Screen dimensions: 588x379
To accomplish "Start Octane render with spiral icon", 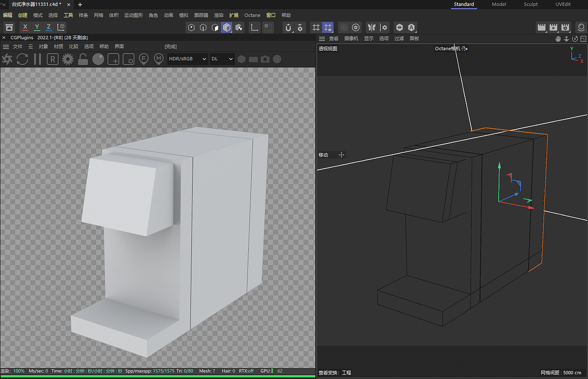I will click(7, 59).
